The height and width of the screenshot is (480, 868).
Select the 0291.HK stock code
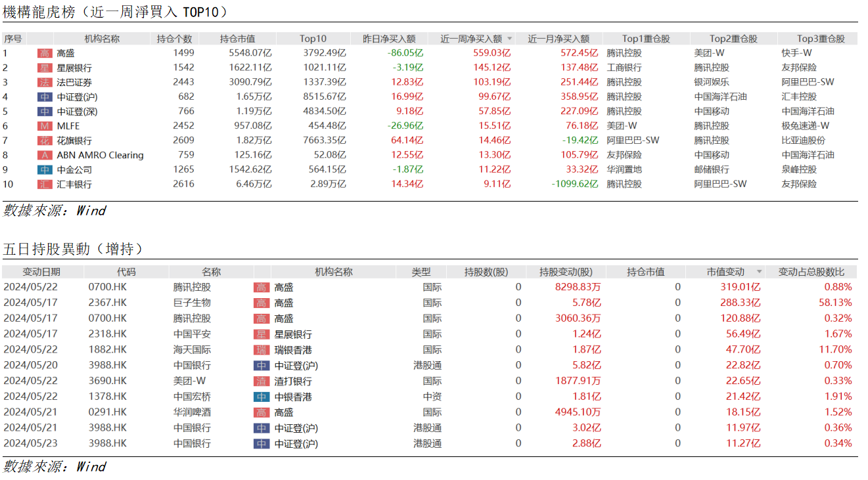pos(107,412)
